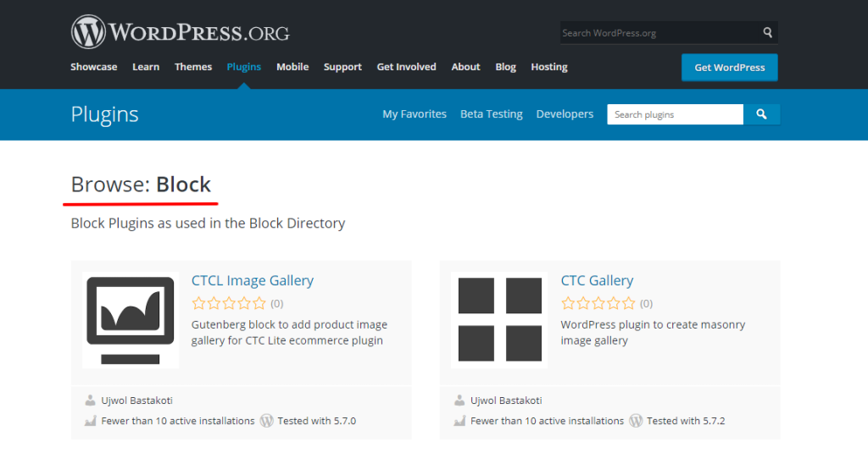Screen dimensions: 868x453
Task: Select the Plugins menu item
Action: tap(243, 67)
